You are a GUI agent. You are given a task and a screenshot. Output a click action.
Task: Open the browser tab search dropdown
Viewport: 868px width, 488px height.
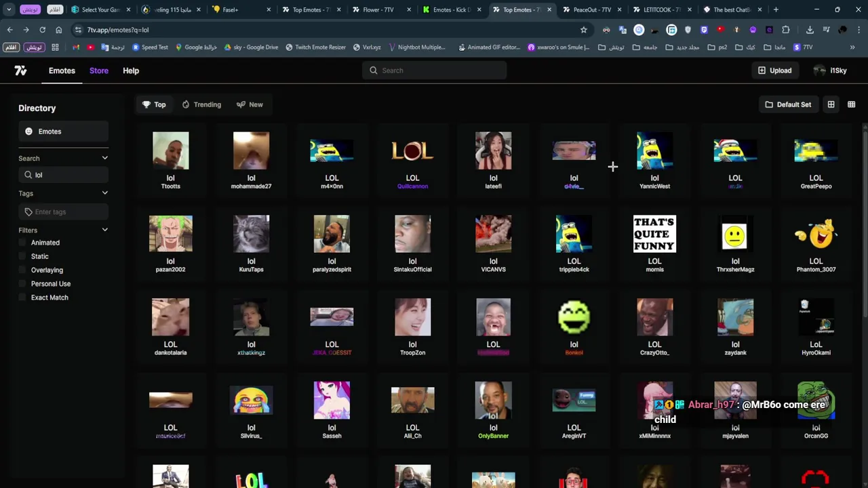[9, 9]
